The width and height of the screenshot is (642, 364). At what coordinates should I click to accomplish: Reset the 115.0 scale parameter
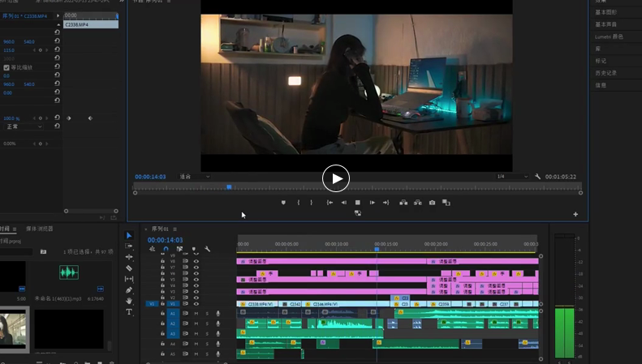tap(57, 50)
